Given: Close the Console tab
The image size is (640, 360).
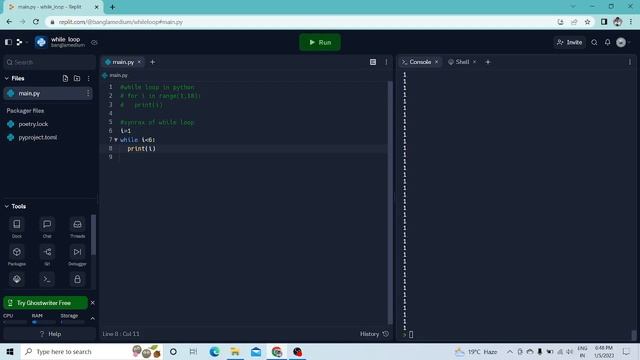Looking at the screenshot, I should click(x=437, y=62).
